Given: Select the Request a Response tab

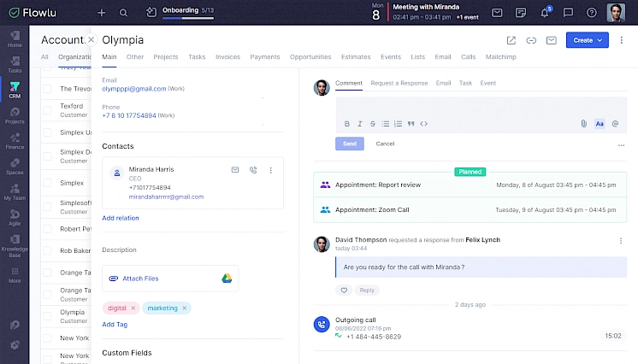Looking at the screenshot, I should coord(399,83).
